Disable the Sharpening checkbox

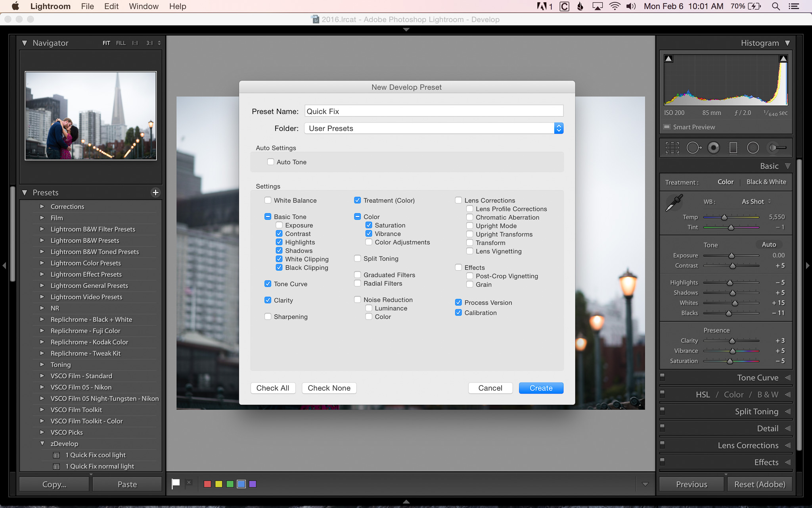(267, 316)
